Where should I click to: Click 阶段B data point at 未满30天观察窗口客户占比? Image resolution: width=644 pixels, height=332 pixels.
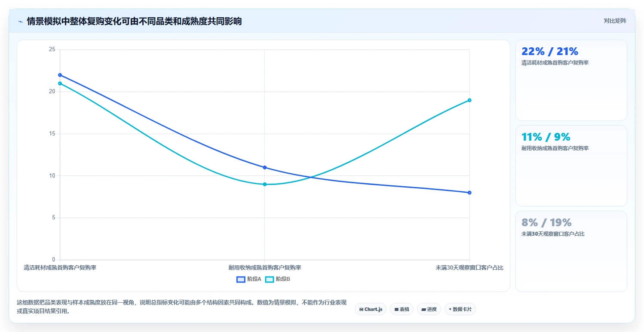(469, 100)
